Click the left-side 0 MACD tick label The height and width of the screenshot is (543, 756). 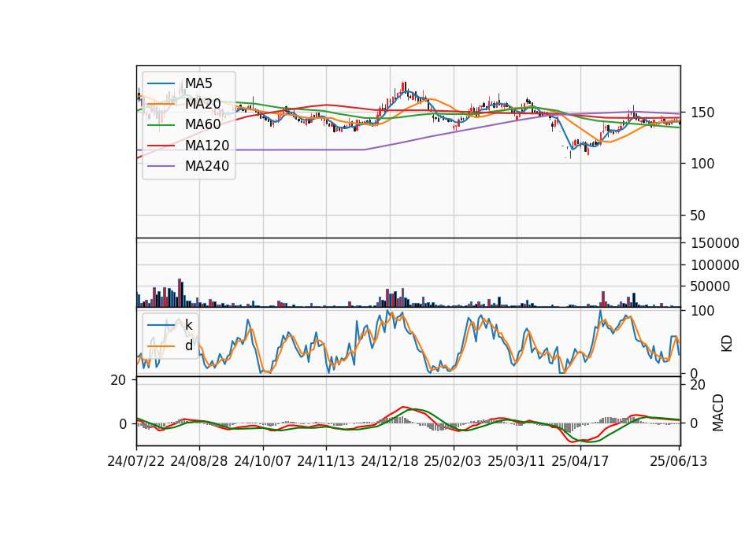[123, 424]
